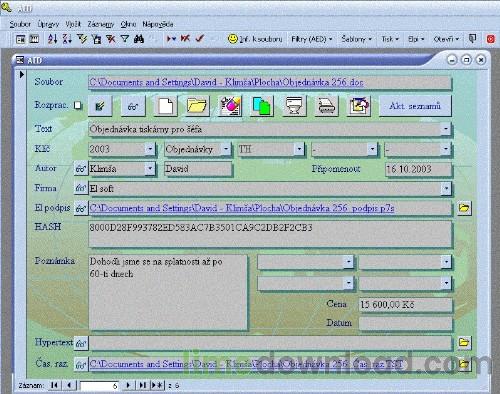This screenshot has width=500, height=394.
Task: Create new blank document icon
Action: coord(166,106)
